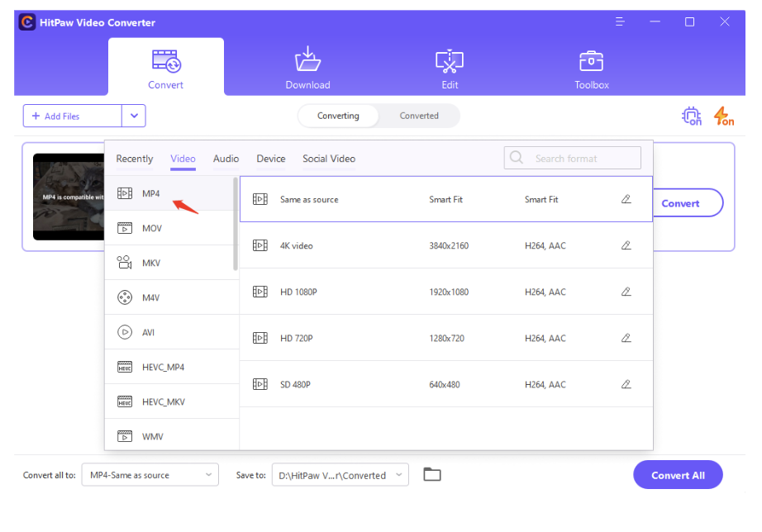Click the 640x480 resolution text
This screenshot has height=532, width=762.
click(x=444, y=385)
